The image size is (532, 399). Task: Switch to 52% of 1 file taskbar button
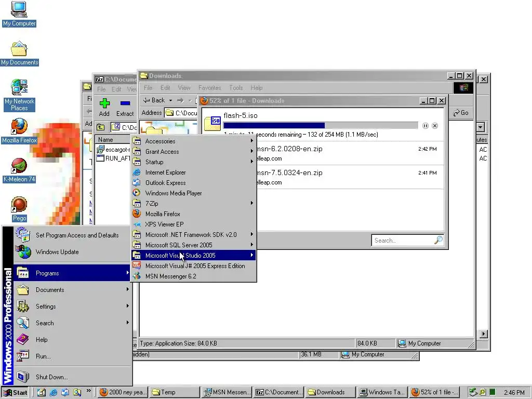[435, 392]
